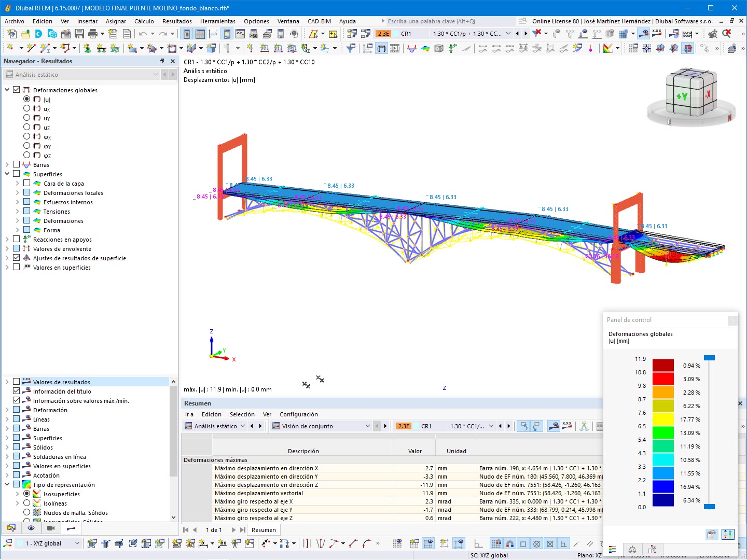Image resolution: width=747 pixels, height=560 pixels.
Task: Open navigator Data tab icon at bottom
Action: coord(11,528)
